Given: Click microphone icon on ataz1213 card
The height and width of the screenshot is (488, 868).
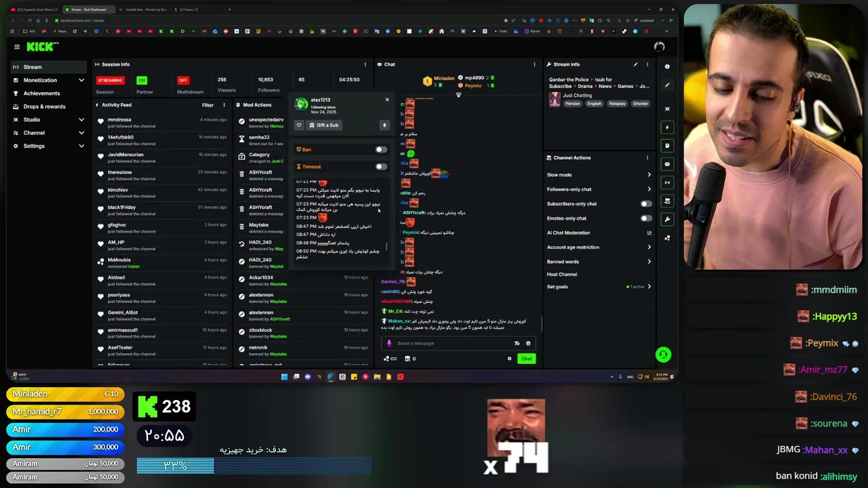Looking at the screenshot, I should tap(384, 125).
